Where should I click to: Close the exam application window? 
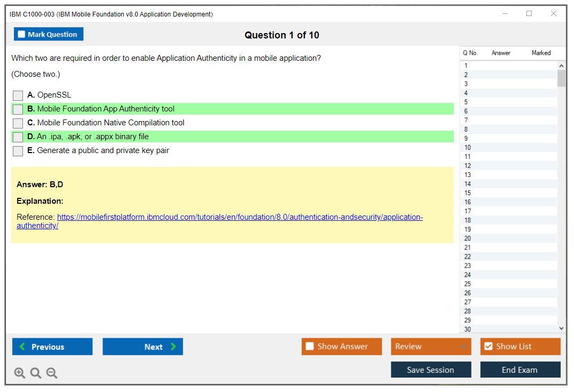click(x=554, y=14)
